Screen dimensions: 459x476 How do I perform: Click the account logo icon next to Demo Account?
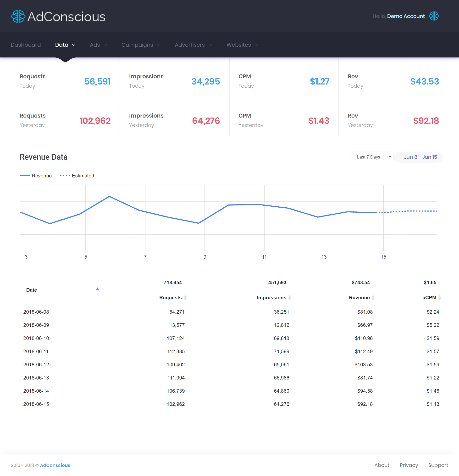pyautogui.click(x=434, y=16)
